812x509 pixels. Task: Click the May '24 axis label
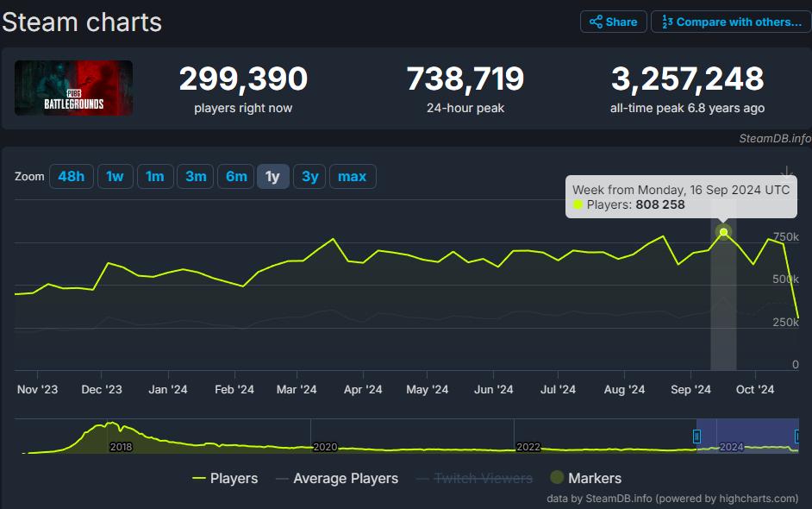pyautogui.click(x=428, y=389)
